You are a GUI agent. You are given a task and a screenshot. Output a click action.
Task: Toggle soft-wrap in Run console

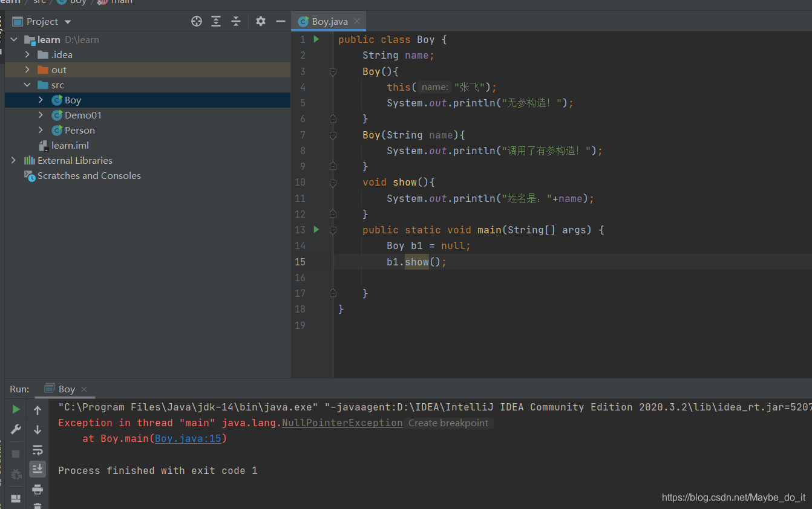click(38, 450)
